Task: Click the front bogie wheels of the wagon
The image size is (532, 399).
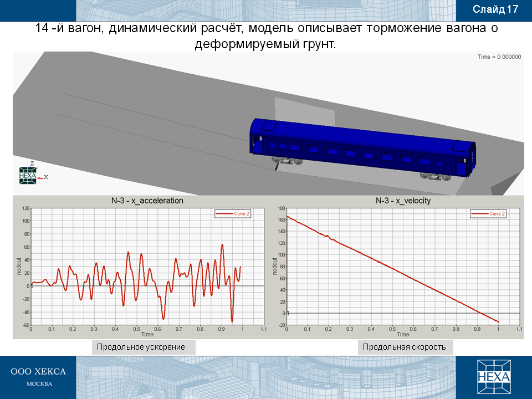Action: tap(287, 161)
